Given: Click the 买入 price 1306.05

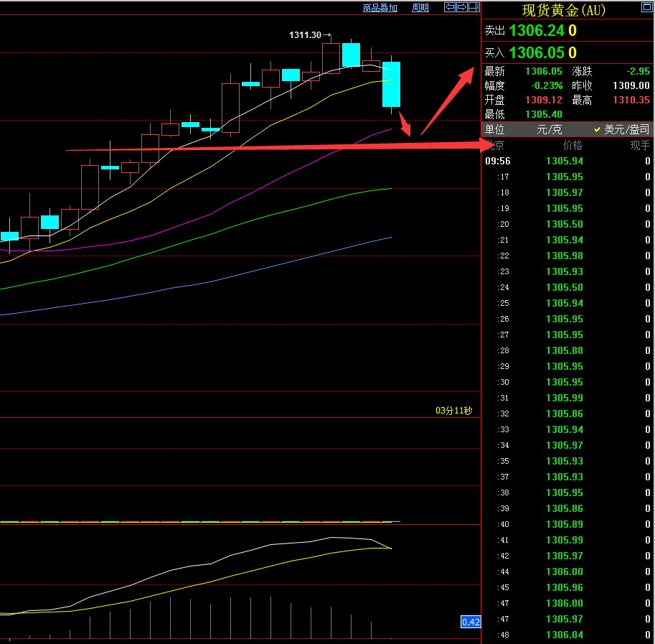Looking at the screenshot, I should click(537, 52).
